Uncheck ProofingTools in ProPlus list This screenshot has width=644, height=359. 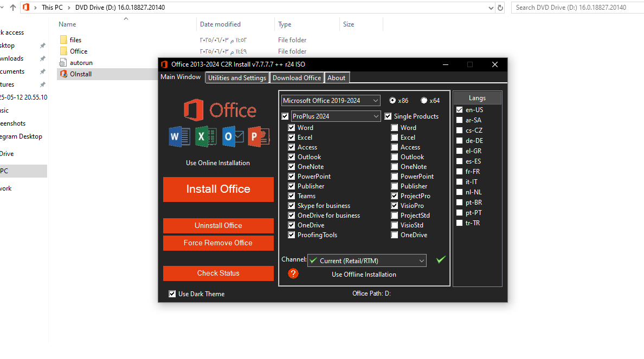click(x=292, y=235)
